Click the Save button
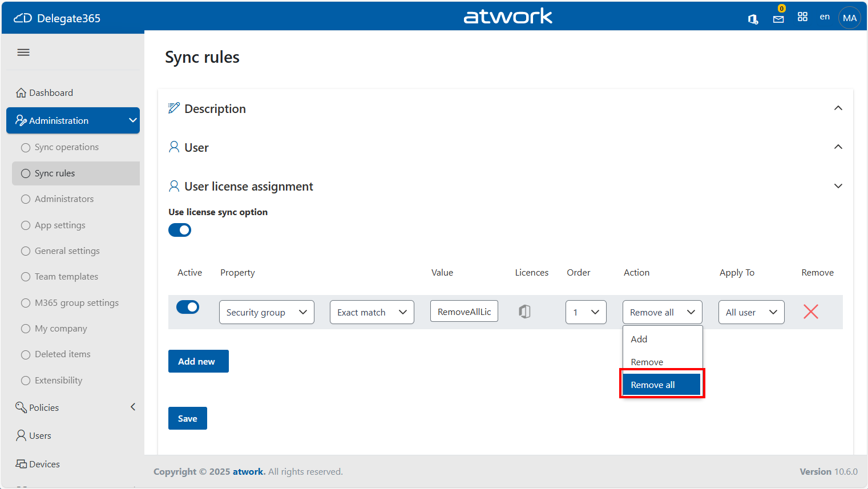The width and height of the screenshot is (868, 489). 187,418
